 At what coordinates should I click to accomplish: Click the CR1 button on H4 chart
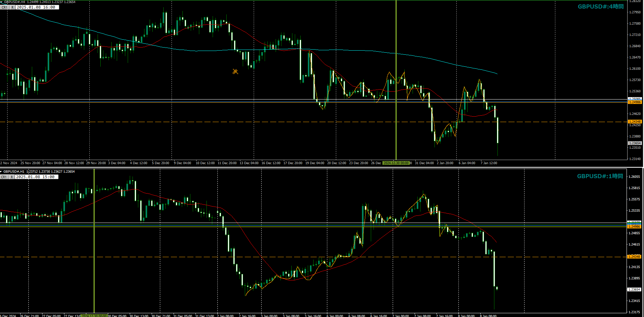(4, 7)
